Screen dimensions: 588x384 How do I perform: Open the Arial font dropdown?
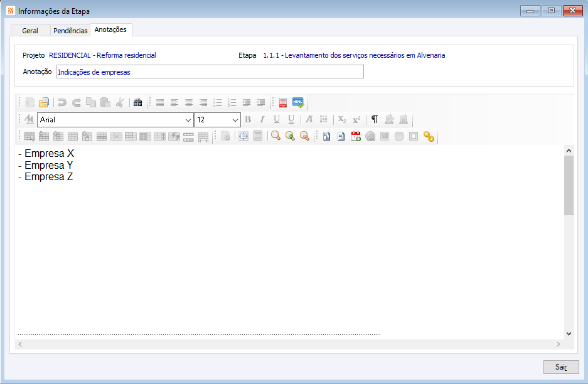[x=188, y=120]
